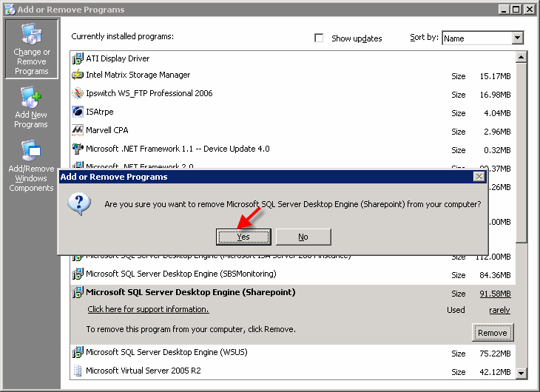Click the 84.36MB size value
Screen dimensions: 540x392
495,275
